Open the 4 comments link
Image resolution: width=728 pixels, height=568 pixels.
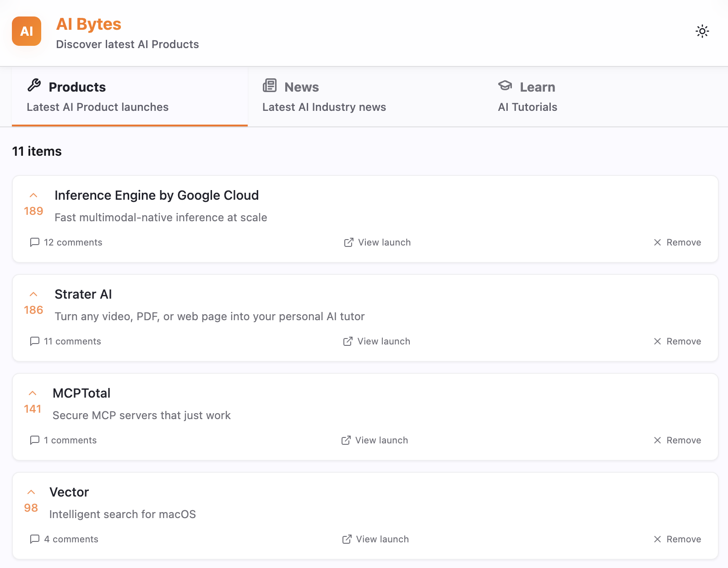[x=64, y=539]
